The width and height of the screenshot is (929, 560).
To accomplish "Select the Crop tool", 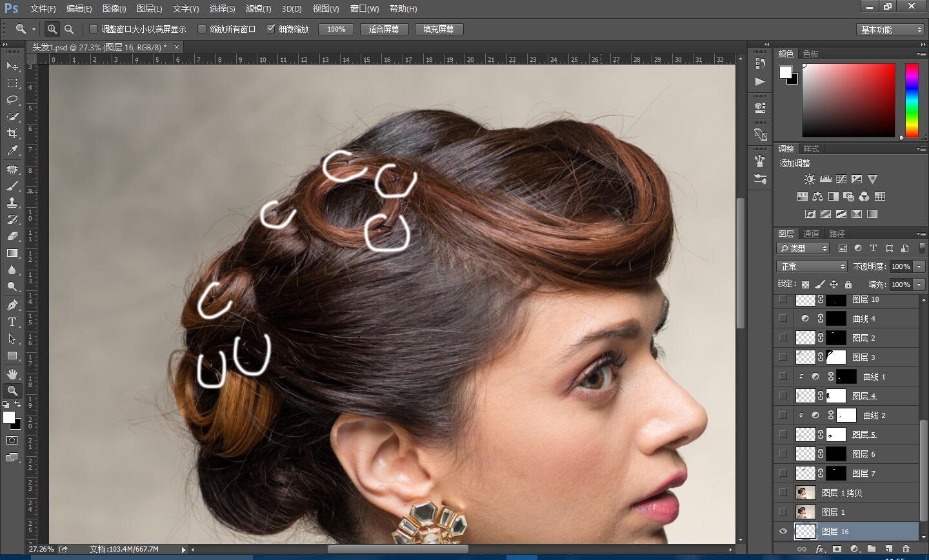I will pos(12,134).
